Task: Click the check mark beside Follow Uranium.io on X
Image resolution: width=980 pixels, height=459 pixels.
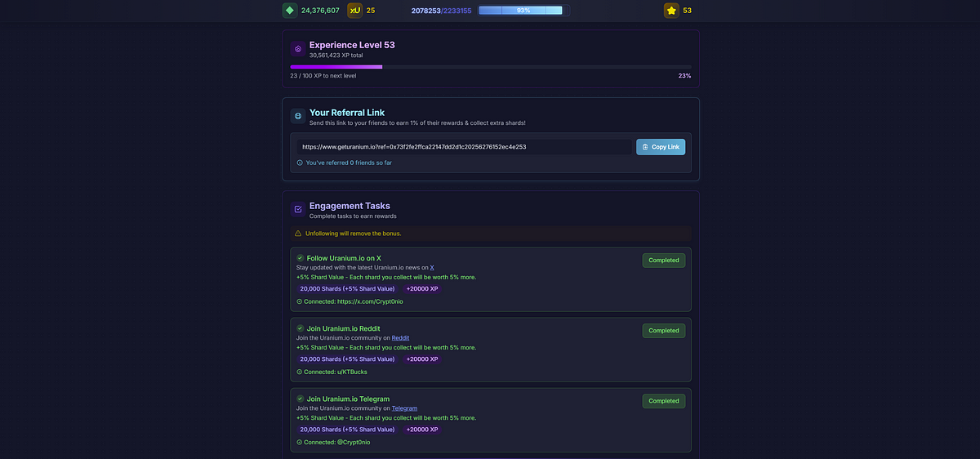Action: 300,258
